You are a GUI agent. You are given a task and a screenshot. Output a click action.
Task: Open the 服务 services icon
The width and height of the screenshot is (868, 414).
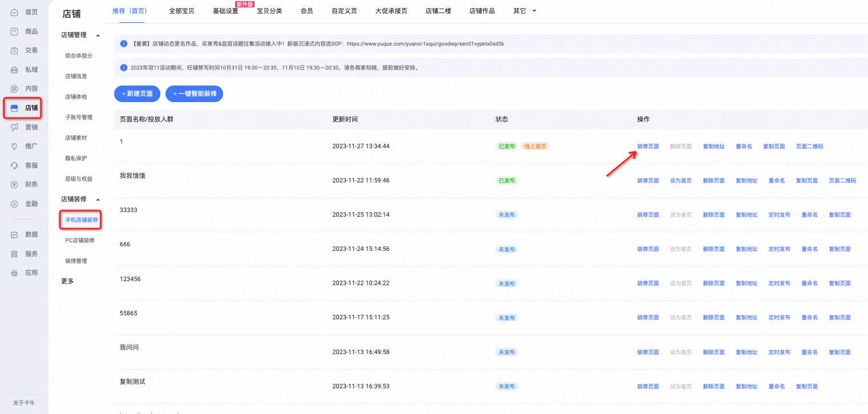(x=14, y=254)
